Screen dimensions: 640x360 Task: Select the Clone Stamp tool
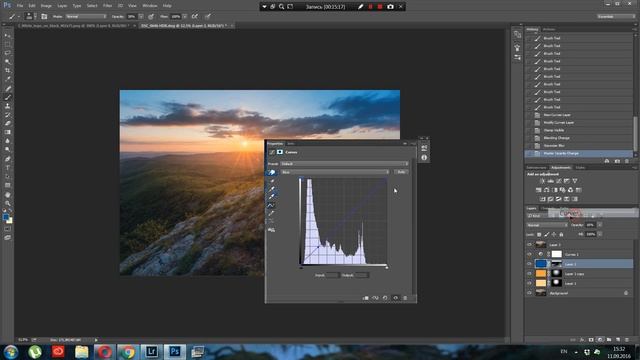click(8, 106)
